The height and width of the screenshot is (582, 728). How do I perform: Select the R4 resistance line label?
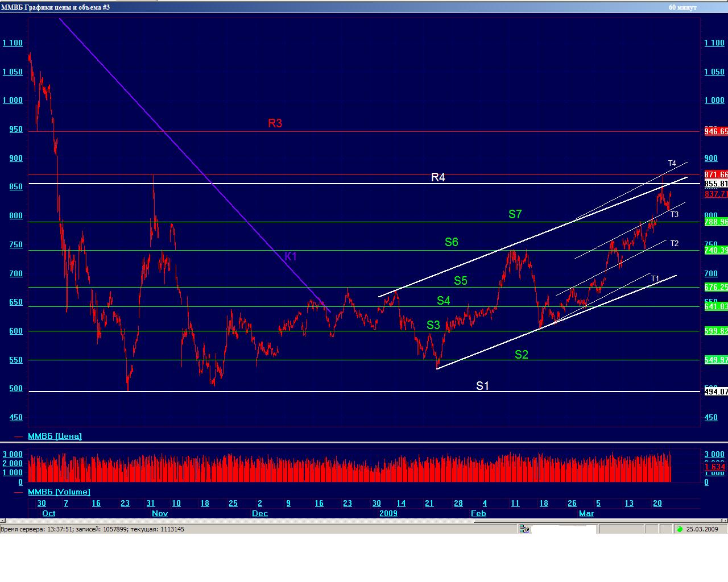pyautogui.click(x=438, y=177)
